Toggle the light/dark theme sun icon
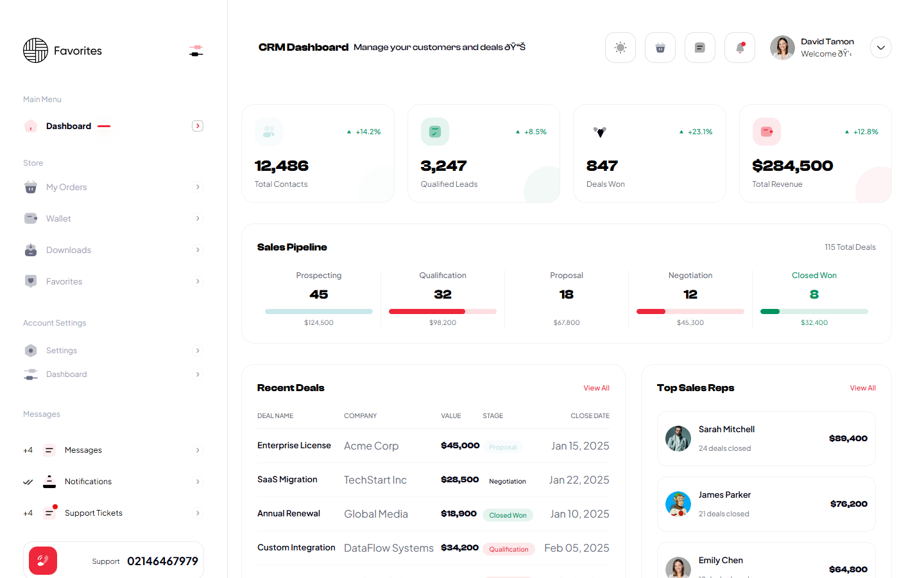Image resolution: width=924 pixels, height=578 pixels. (x=620, y=48)
